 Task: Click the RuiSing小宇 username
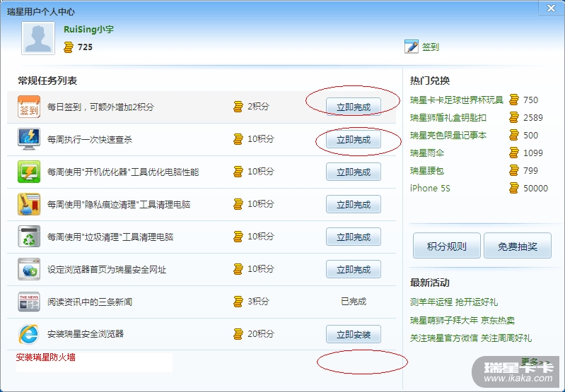coord(88,30)
